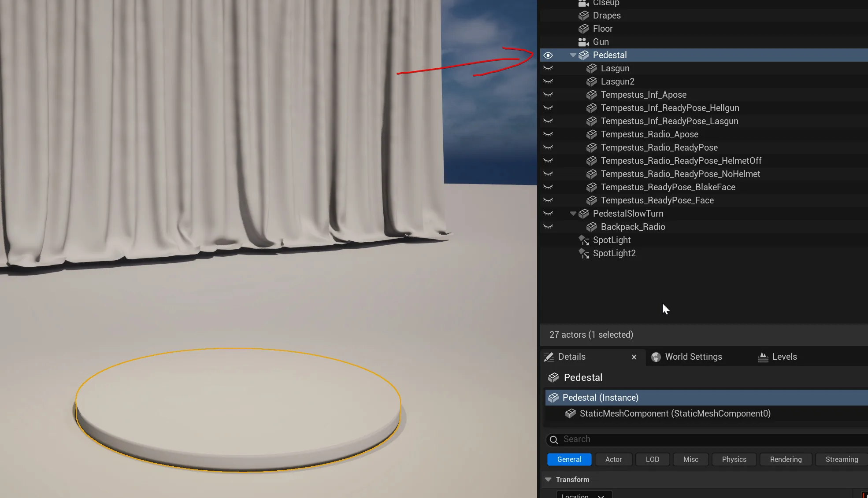Close the Details tab
Image resolution: width=868 pixels, height=498 pixels.
point(634,357)
